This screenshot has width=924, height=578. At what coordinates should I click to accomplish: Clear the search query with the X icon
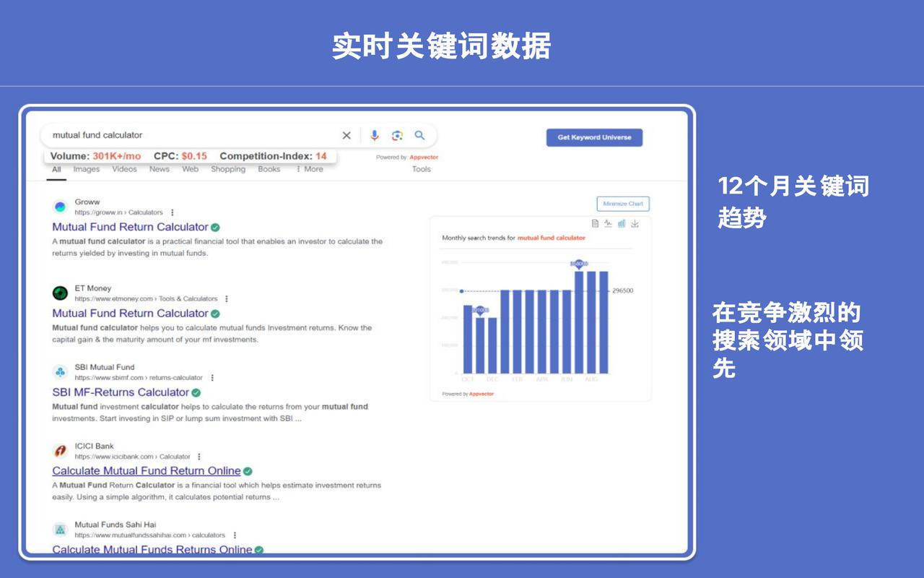[346, 135]
